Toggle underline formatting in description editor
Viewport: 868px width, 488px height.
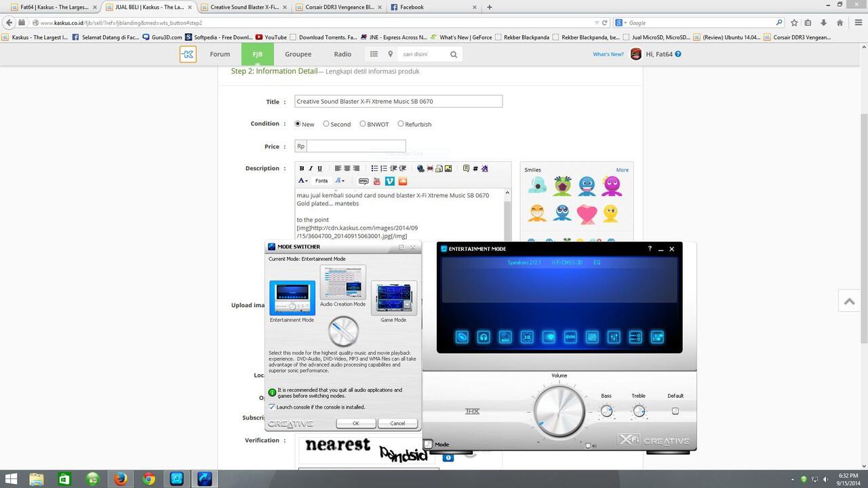[x=319, y=168]
